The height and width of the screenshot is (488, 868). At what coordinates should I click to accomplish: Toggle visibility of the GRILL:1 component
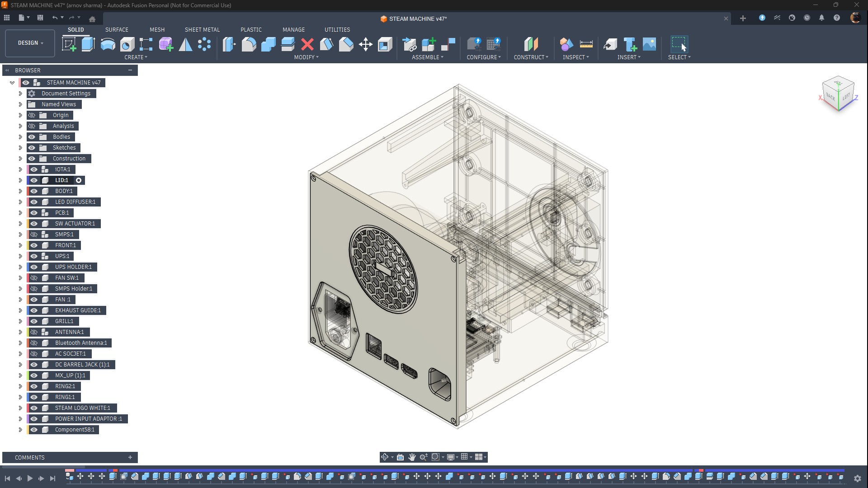pyautogui.click(x=34, y=321)
